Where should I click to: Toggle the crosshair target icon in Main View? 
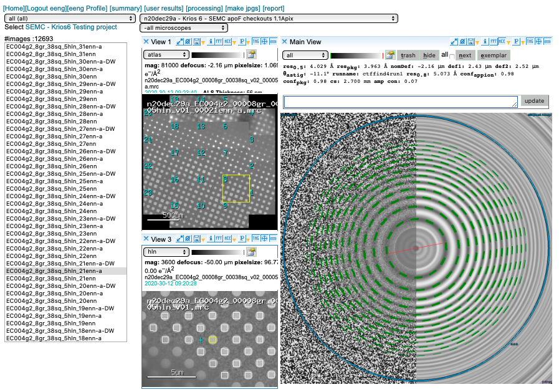pos(538,42)
